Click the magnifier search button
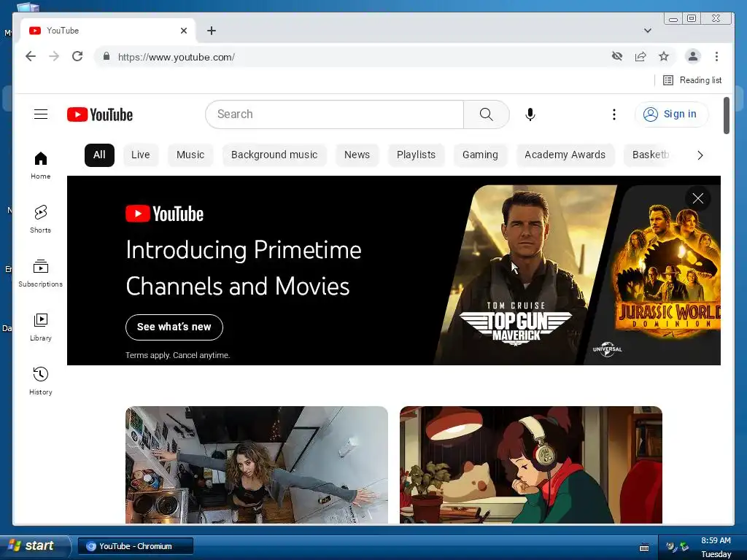 click(x=486, y=114)
